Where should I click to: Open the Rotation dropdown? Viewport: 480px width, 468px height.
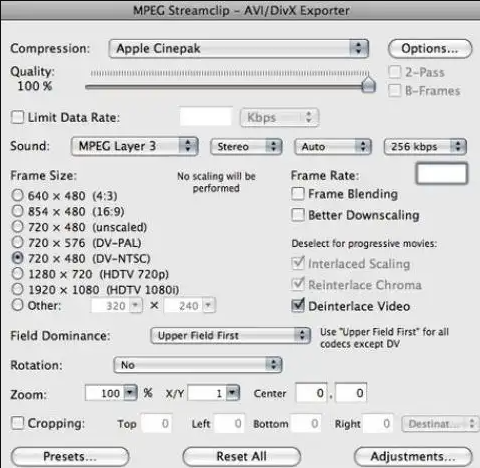coord(198,365)
